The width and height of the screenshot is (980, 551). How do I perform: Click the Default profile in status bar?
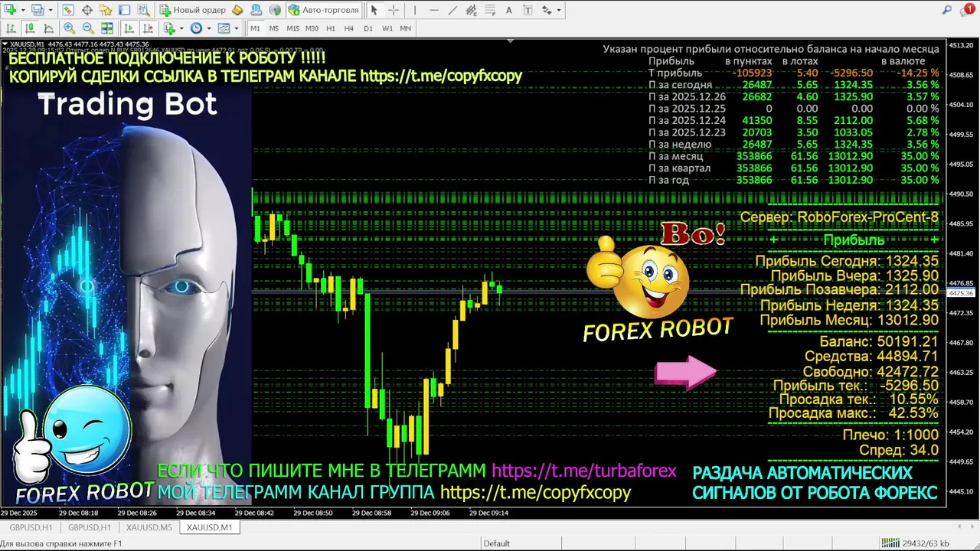(x=496, y=543)
